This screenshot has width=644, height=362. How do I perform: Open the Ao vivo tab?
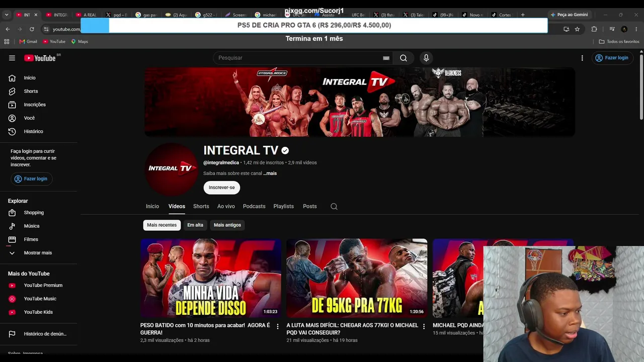(226, 206)
